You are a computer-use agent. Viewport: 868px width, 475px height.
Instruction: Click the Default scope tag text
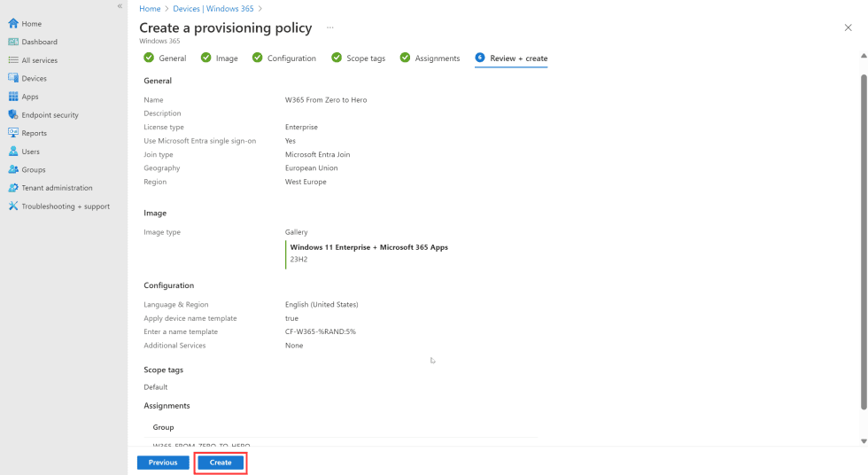click(156, 387)
